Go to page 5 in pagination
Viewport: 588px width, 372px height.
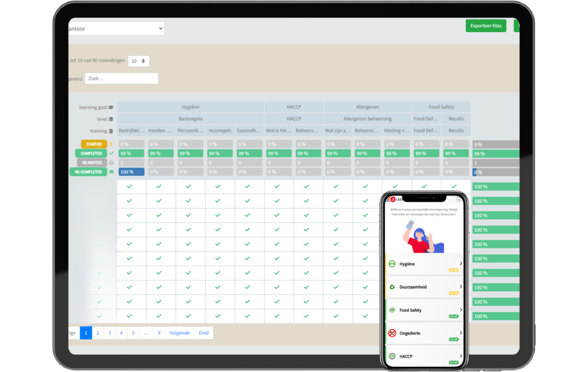click(x=133, y=333)
